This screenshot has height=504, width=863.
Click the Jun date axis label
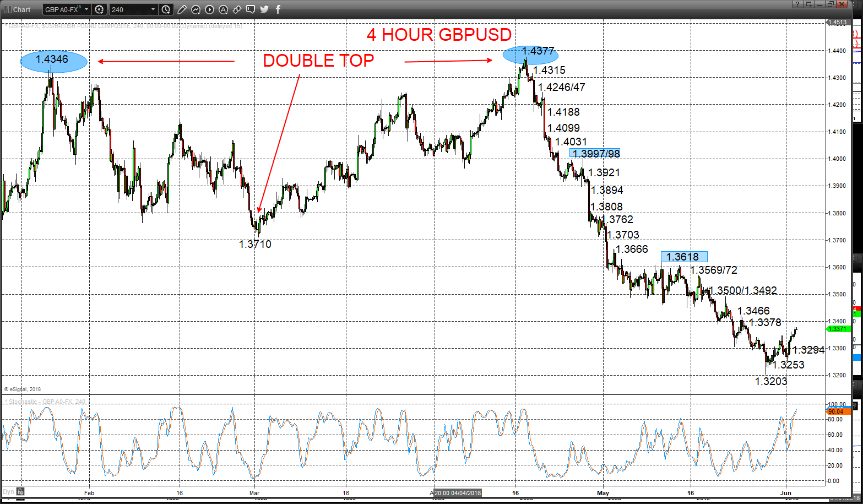[786, 493]
